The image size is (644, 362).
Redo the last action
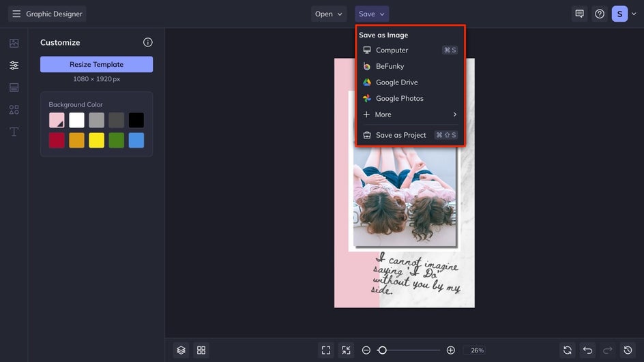point(608,350)
